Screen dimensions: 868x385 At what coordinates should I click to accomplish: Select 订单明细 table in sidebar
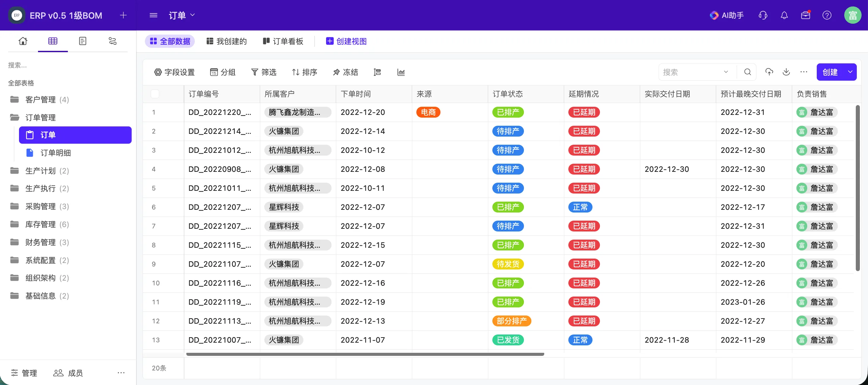[75, 153]
